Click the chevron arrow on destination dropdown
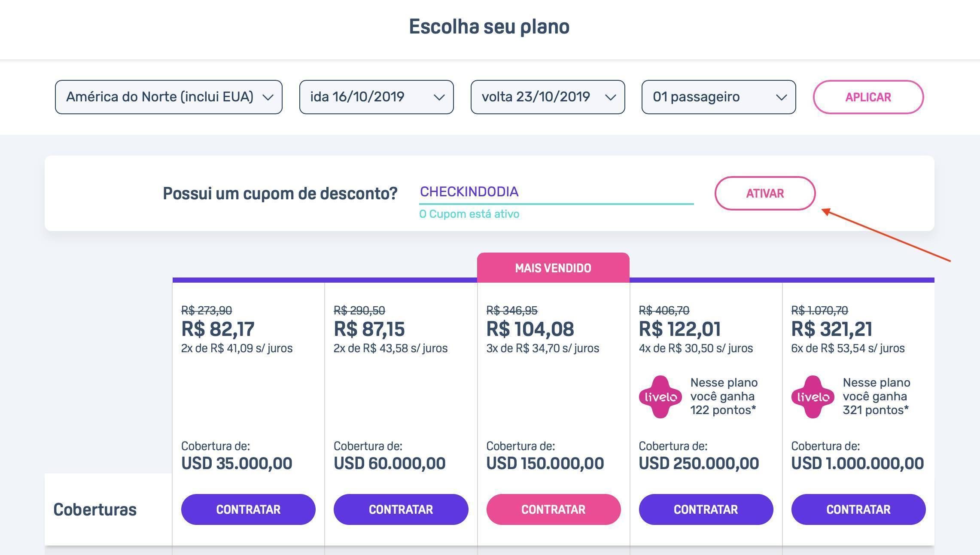This screenshot has height=555, width=980. coord(268,98)
